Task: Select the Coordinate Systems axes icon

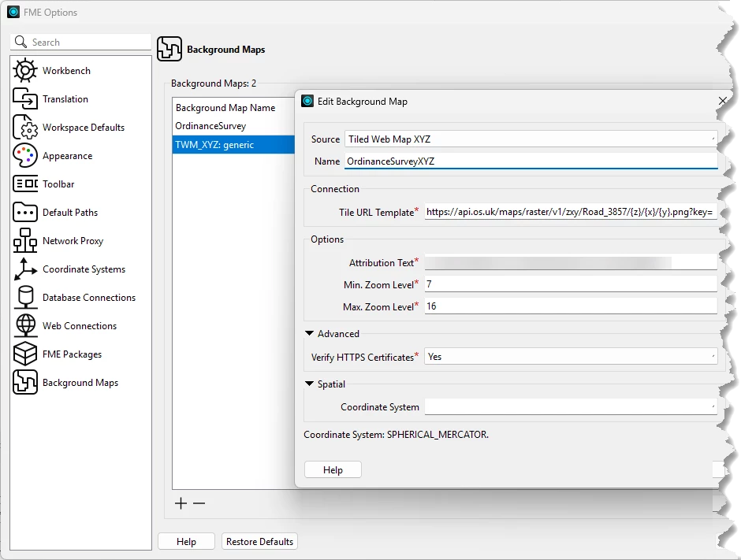Action: (x=25, y=269)
